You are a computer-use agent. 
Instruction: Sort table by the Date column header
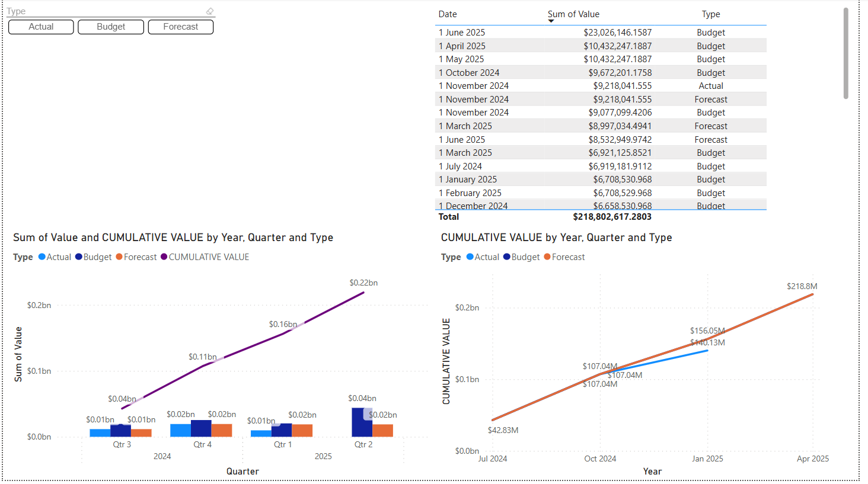coord(448,14)
